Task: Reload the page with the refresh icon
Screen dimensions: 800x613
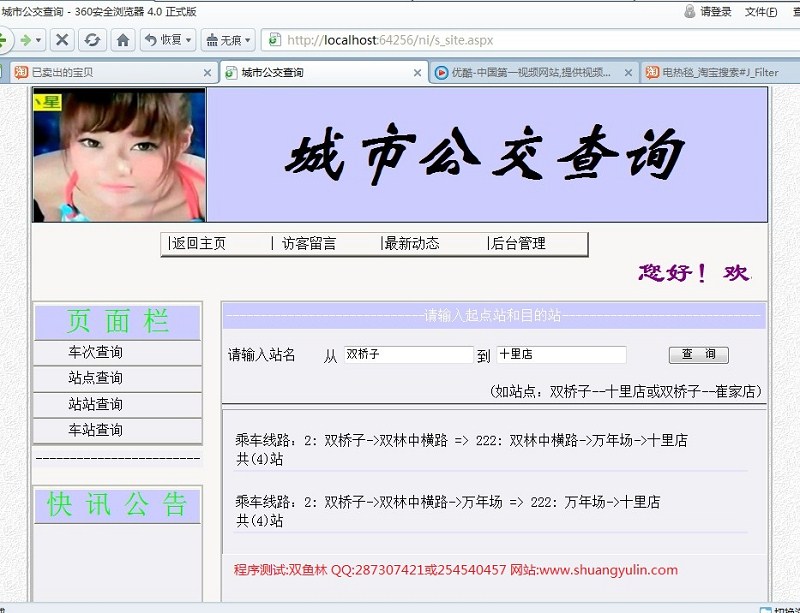Action: coord(92,40)
